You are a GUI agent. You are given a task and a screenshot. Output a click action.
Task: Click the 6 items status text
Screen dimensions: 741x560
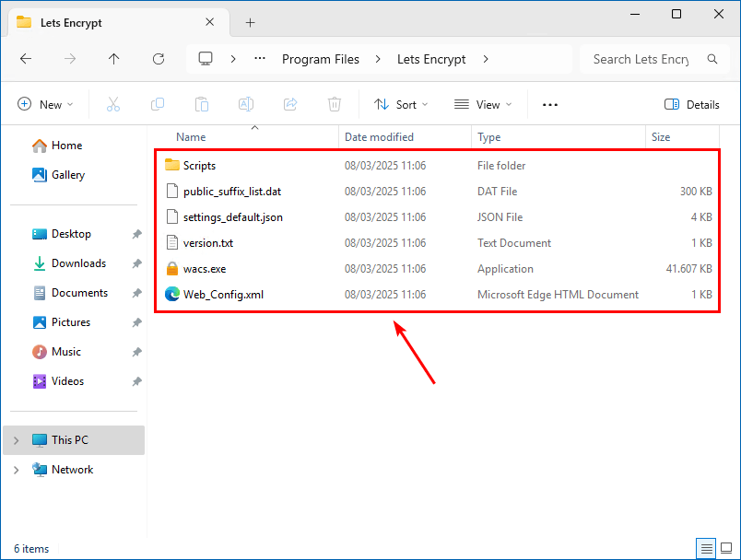(x=31, y=549)
